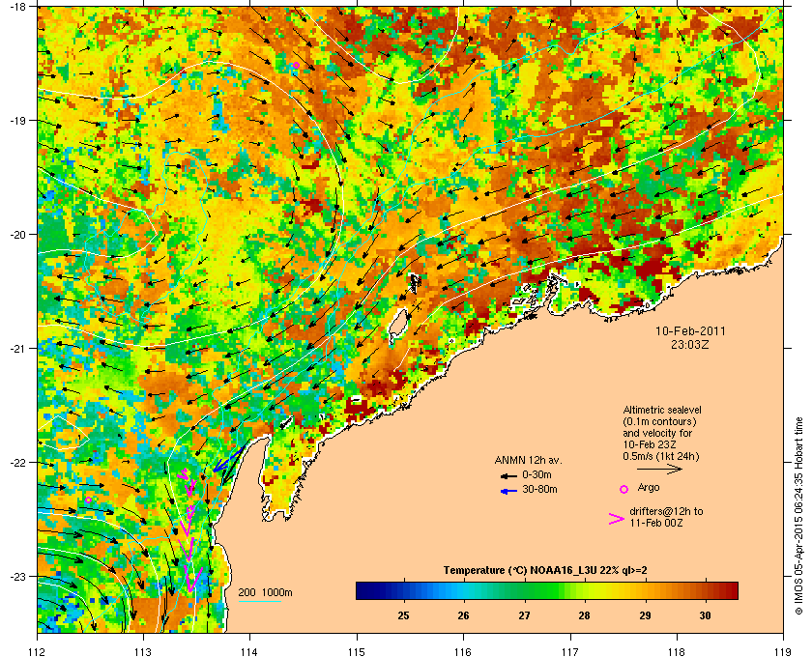The width and height of the screenshot is (812, 657).
Task: Click the magenta drifter arrowhead legend symbol
Action: [617, 519]
